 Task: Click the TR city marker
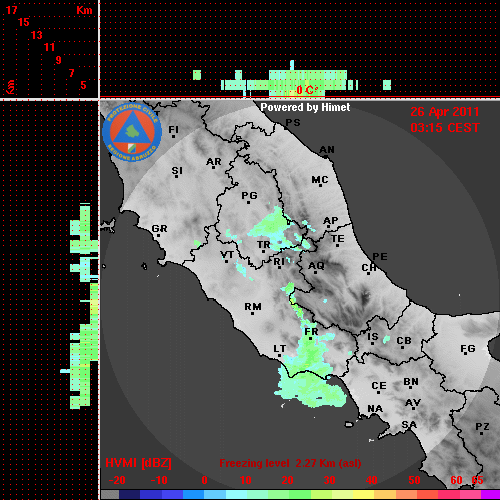tap(263, 251)
